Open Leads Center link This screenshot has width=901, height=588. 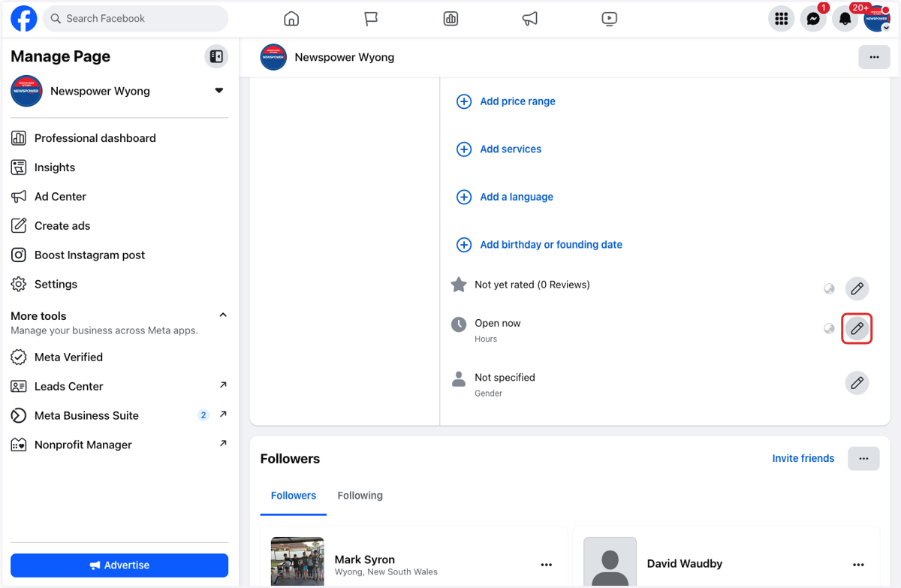tap(119, 387)
